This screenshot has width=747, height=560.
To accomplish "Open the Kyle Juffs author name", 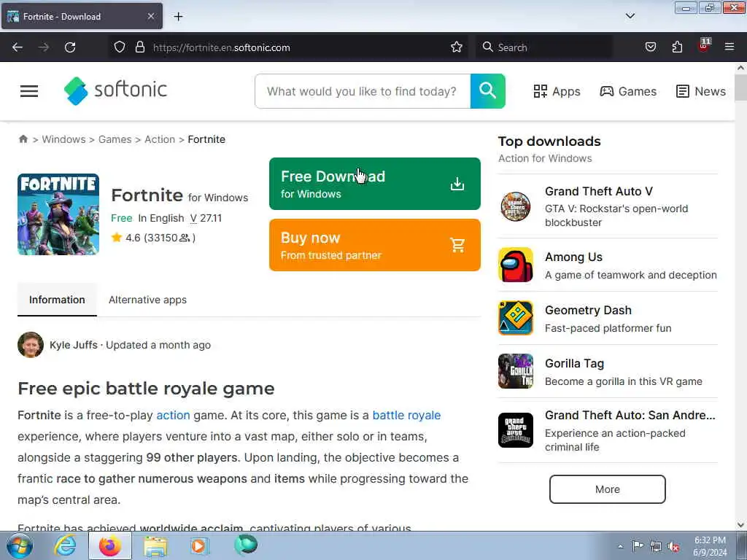I will 74,345.
